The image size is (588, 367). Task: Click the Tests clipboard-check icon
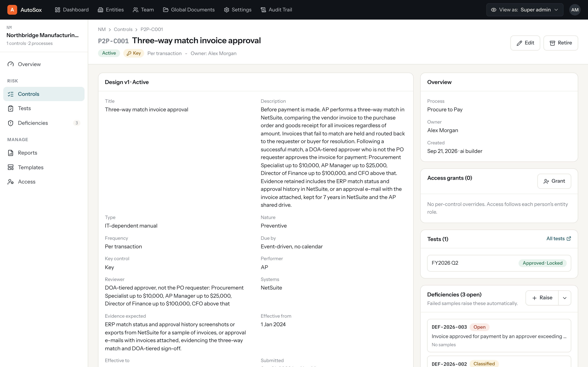point(11,108)
